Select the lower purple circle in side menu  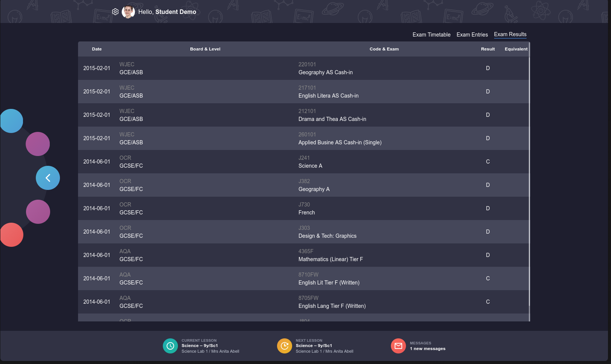(x=38, y=212)
